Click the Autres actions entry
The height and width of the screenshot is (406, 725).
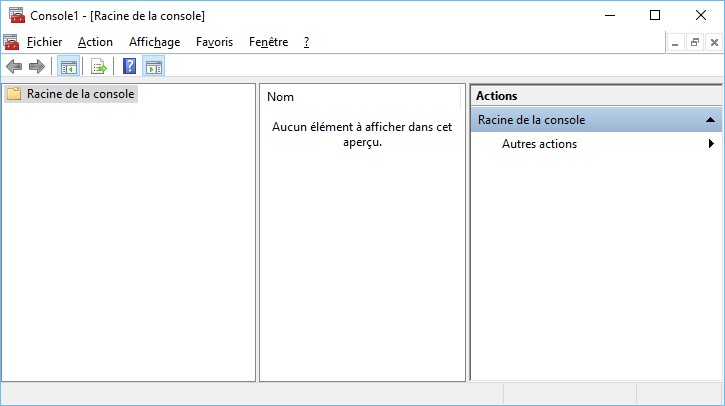click(x=539, y=144)
